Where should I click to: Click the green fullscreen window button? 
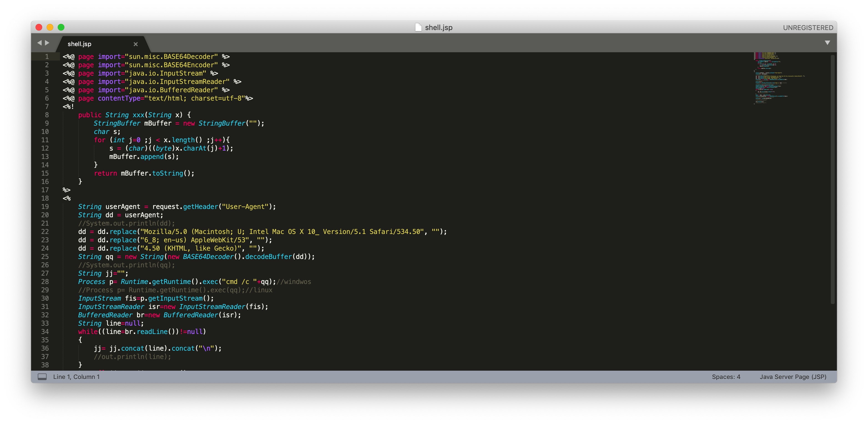(61, 27)
